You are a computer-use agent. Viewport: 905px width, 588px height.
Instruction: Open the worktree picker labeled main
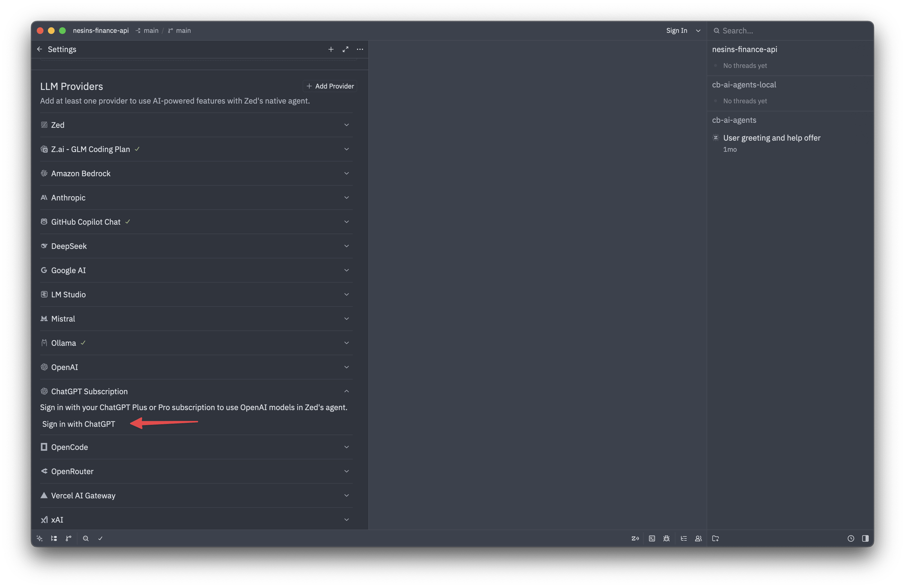pos(147,31)
